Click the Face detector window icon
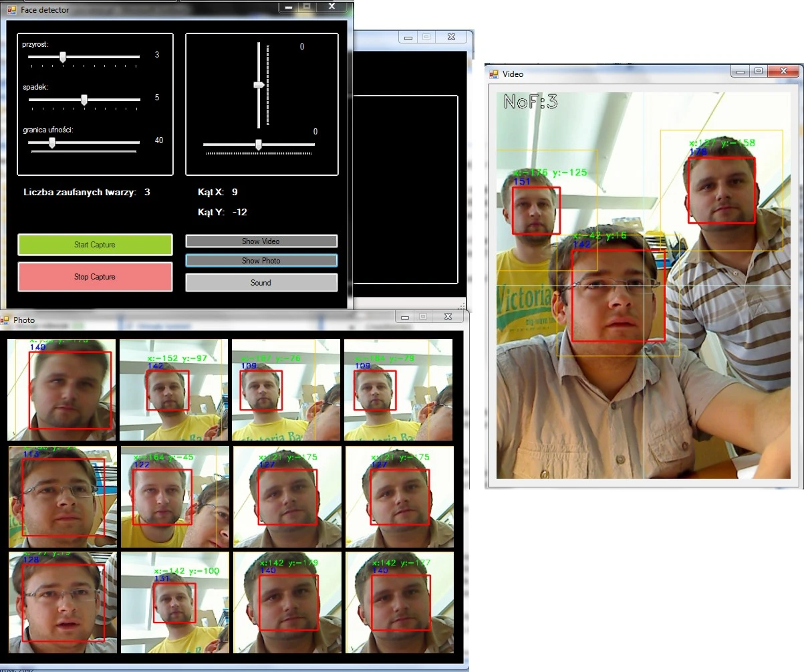The height and width of the screenshot is (672, 804). click(x=11, y=10)
